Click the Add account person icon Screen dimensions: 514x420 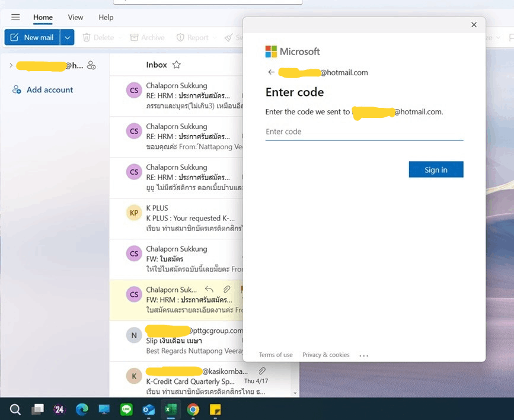[17, 89]
